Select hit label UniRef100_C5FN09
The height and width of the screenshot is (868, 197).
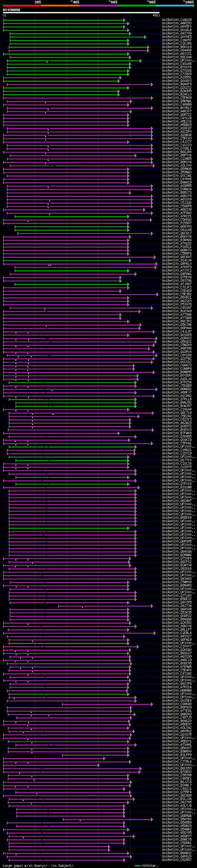[x=177, y=98]
